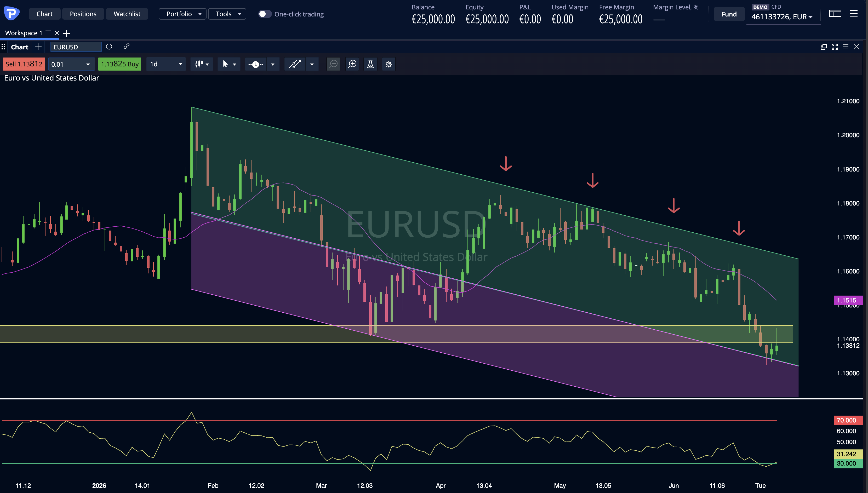Expand the line tool options arrow

273,64
